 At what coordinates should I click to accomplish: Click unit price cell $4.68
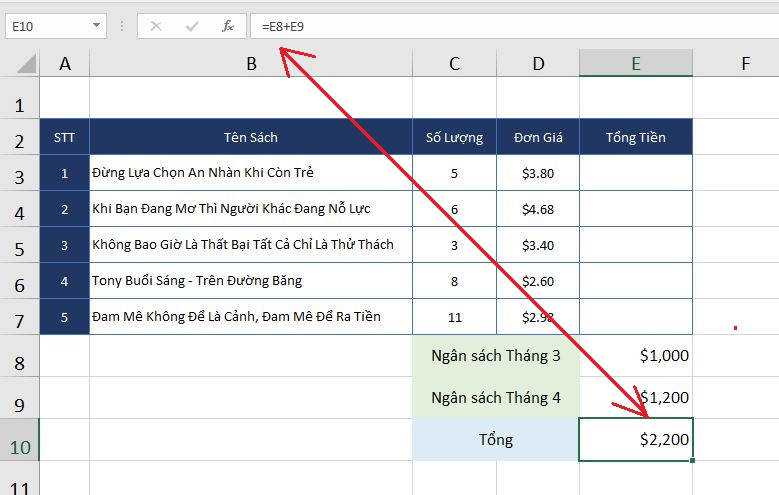(x=538, y=209)
